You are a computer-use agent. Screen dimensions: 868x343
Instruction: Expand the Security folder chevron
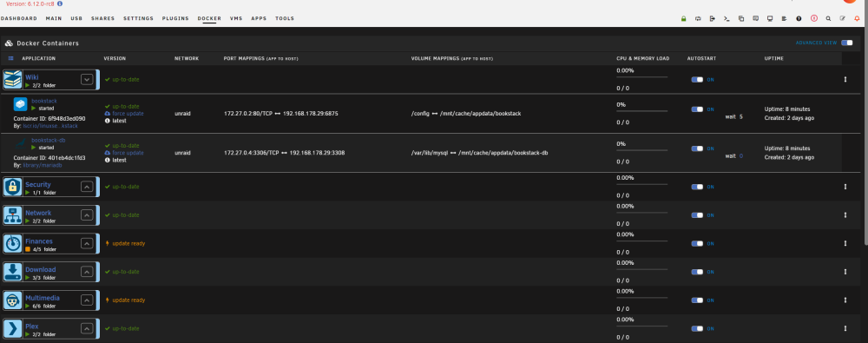coord(86,187)
